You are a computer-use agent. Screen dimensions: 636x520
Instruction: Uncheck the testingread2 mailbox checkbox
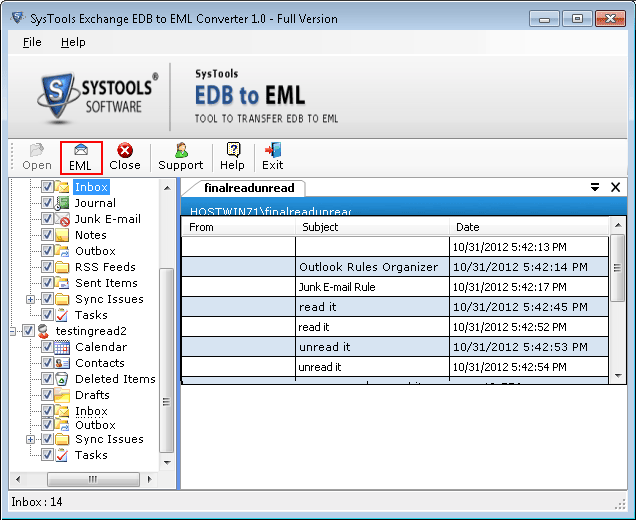tap(28, 331)
